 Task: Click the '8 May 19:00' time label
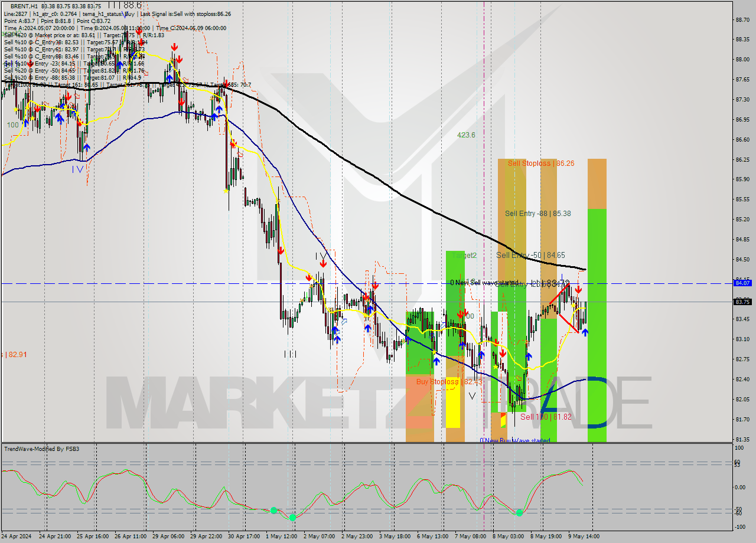click(x=545, y=536)
